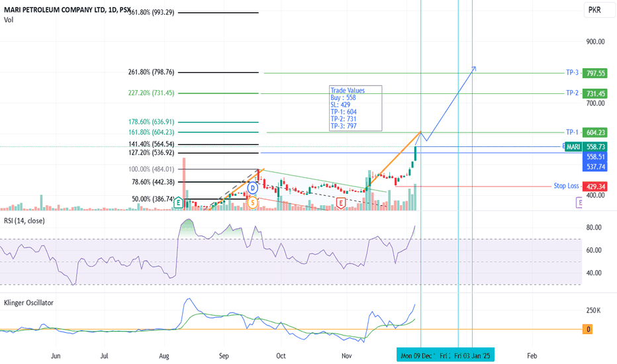
Task: Click the Jun label on the time axis
Action: [56, 356]
